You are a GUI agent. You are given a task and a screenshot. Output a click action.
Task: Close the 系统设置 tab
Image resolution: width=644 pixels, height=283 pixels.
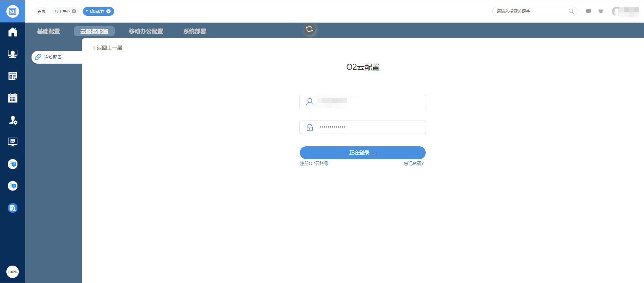coord(109,11)
